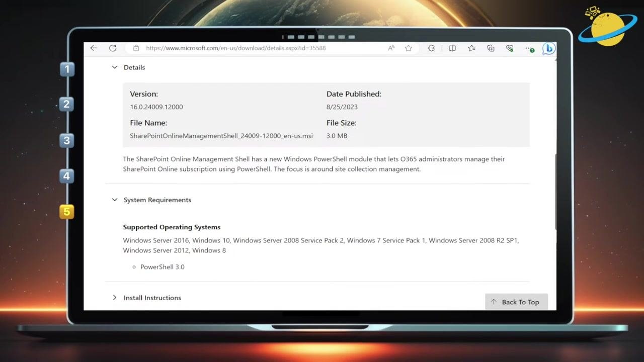Click the System Requirements heading text
Screen dimensions: 644x362
[x=157, y=200]
